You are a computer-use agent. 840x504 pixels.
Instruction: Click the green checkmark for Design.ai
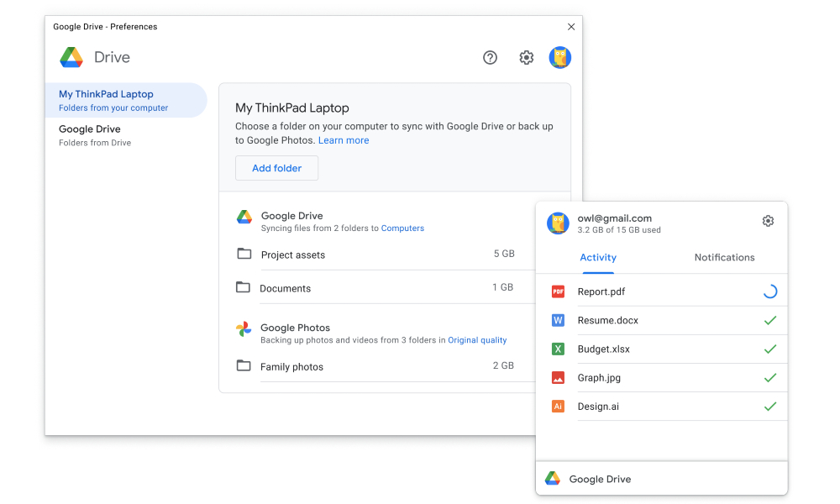(x=769, y=406)
